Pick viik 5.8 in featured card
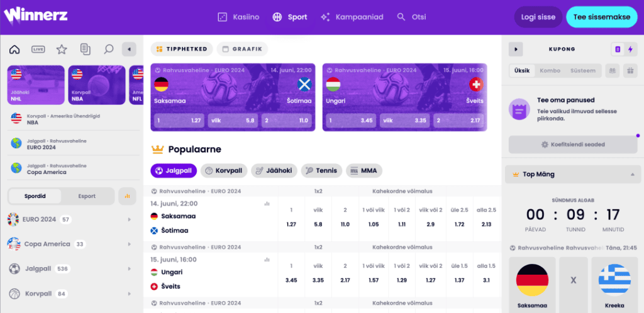The image size is (644, 313). [233, 121]
